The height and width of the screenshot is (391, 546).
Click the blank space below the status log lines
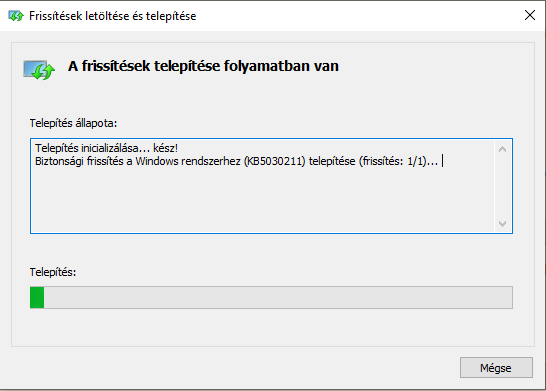click(263, 200)
